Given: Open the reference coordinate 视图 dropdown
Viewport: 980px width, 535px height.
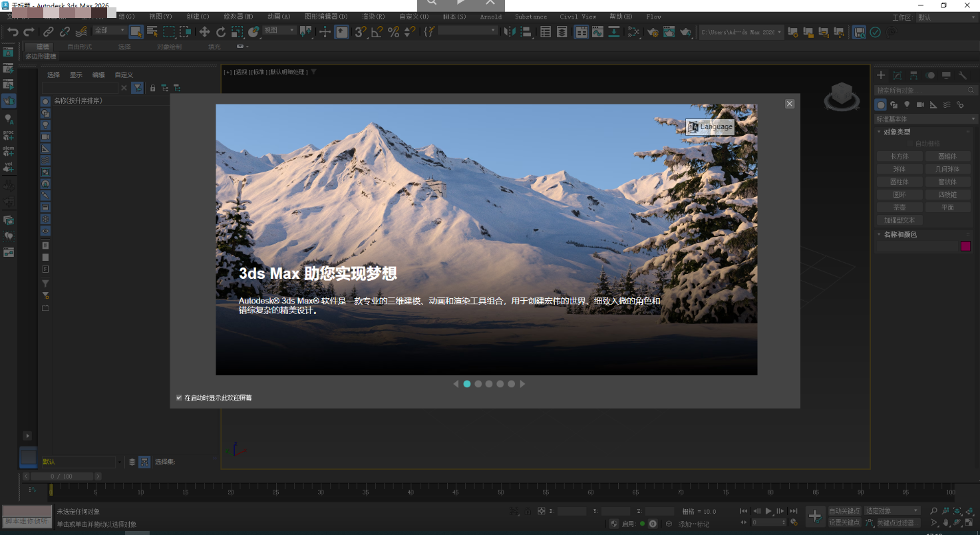Looking at the screenshot, I should [279, 31].
